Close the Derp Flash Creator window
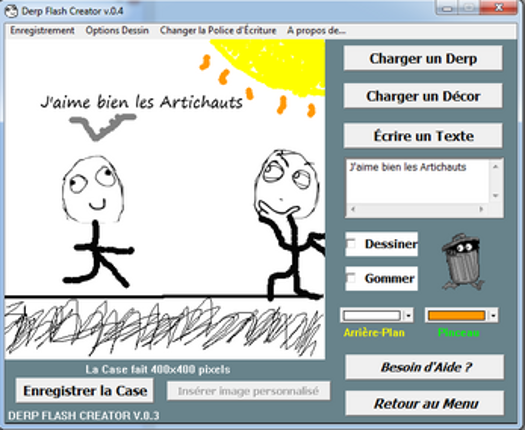 pyautogui.click(x=498, y=7)
